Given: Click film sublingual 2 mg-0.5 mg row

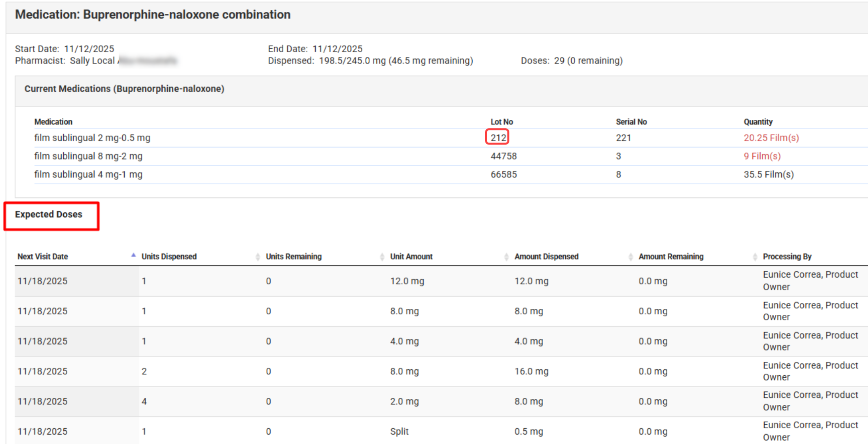Looking at the screenshot, I should tap(92, 138).
